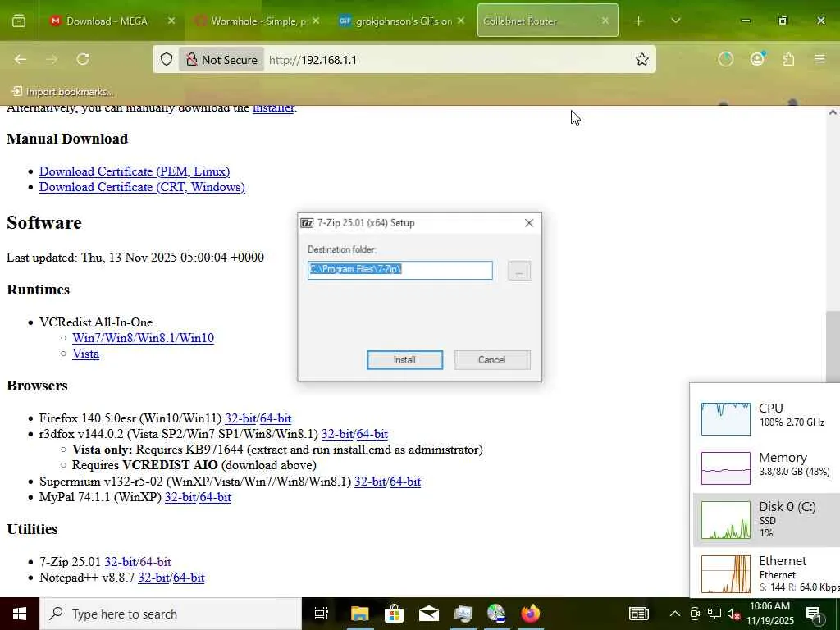Download MyPal 74.1.1 32-bit

[x=180, y=497]
